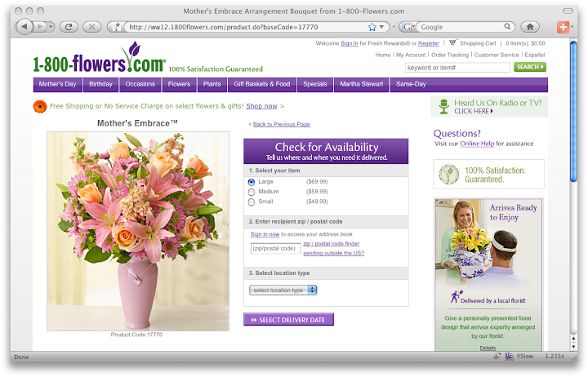Open the back/forward history dropdown arrow
The width and height of the screenshot is (588, 377).
pyautogui.click(x=51, y=27)
